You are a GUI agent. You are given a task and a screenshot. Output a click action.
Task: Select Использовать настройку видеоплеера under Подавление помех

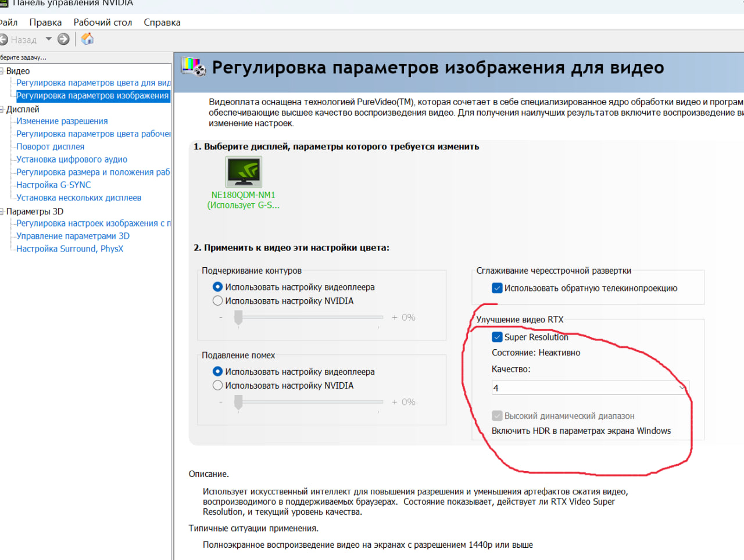pos(217,371)
